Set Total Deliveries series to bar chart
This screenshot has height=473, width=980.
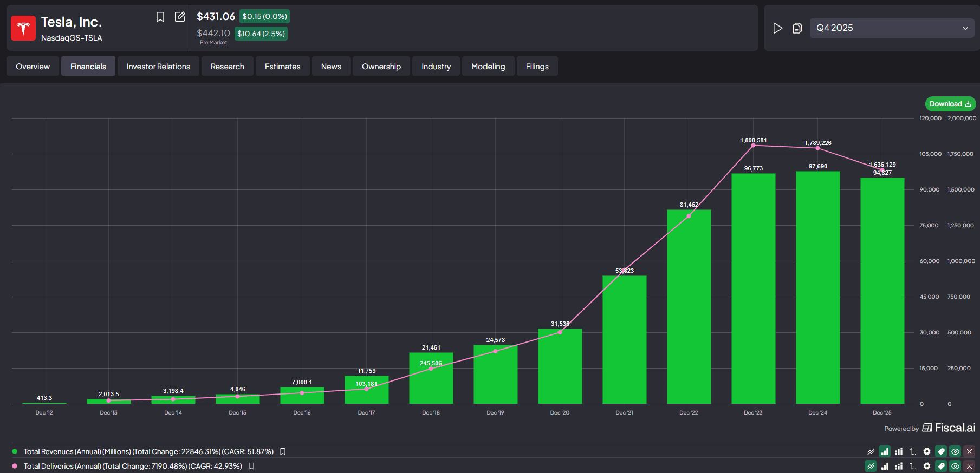[885, 466]
